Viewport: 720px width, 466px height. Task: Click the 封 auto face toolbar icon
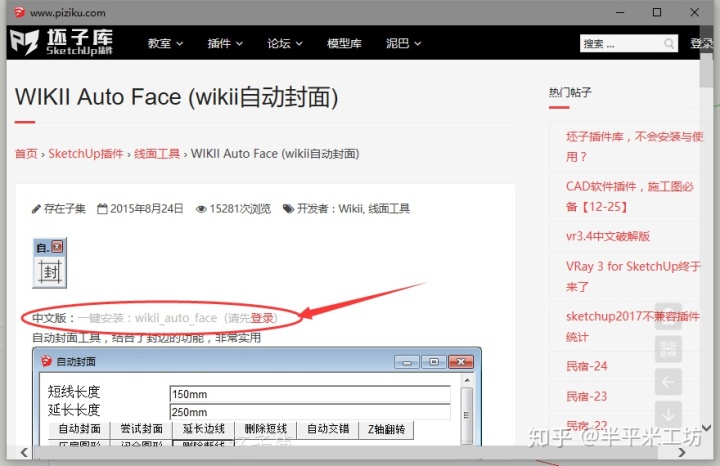click(x=50, y=272)
